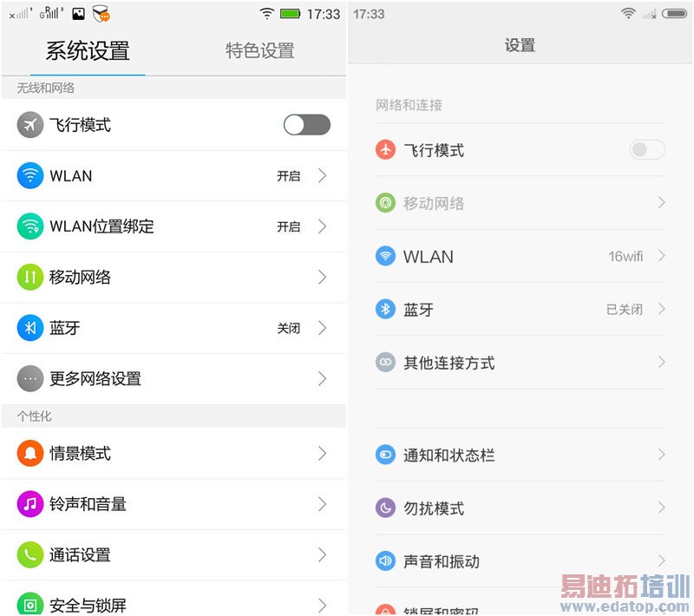
Task: Open 通话设置 chevron arrow
Action: (x=323, y=554)
